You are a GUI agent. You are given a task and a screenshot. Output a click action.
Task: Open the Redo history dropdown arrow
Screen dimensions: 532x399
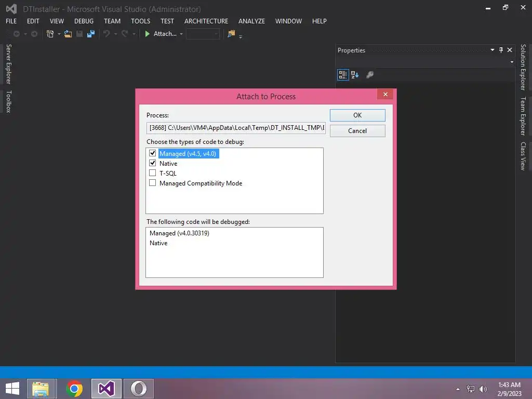pos(134,34)
